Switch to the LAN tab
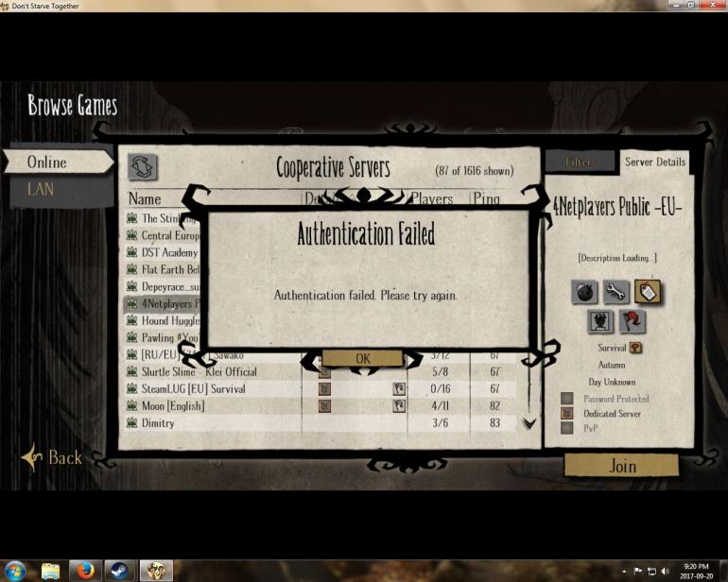 pyautogui.click(x=62, y=190)
